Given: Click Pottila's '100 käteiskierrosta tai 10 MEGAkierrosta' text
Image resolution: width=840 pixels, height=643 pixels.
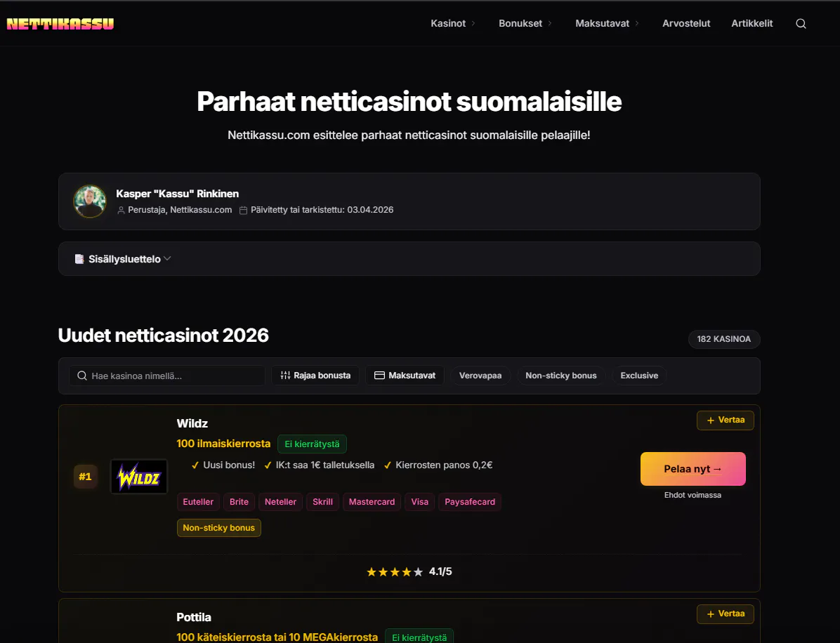Looking at the screenshot, I should coord(277,637).
